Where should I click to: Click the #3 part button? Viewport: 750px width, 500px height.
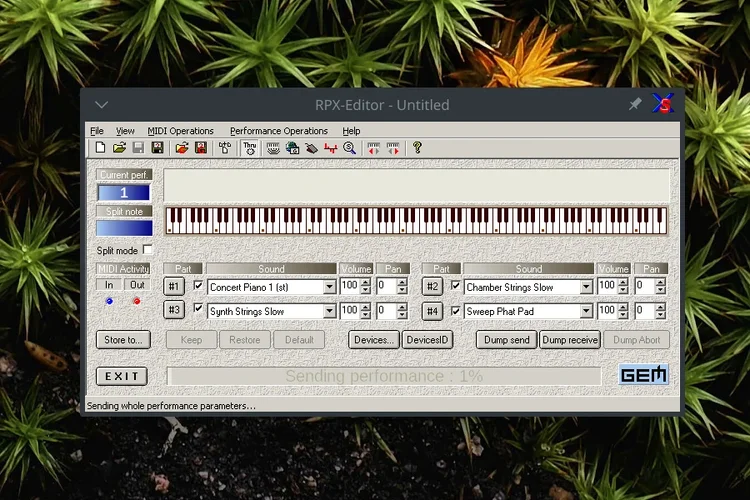[x=174, y=310]
